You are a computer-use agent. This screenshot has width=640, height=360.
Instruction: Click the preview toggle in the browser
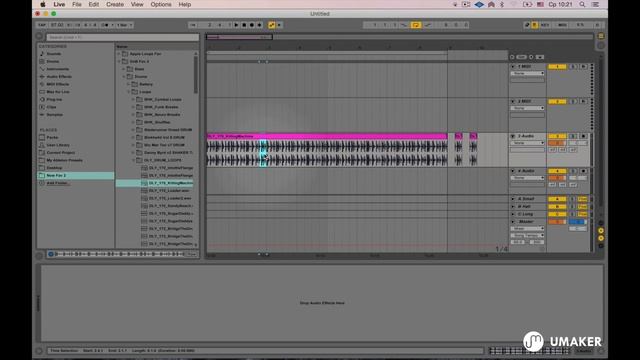click(x=51, y=254)
